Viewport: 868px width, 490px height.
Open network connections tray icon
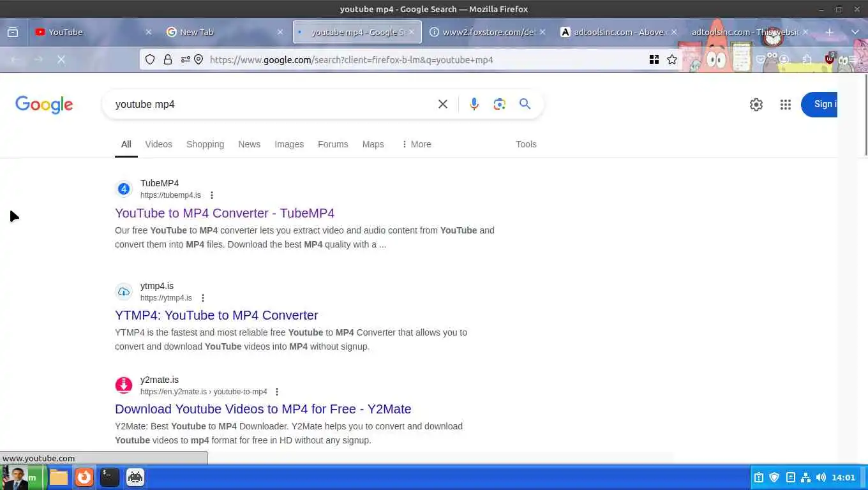(805, 477)
